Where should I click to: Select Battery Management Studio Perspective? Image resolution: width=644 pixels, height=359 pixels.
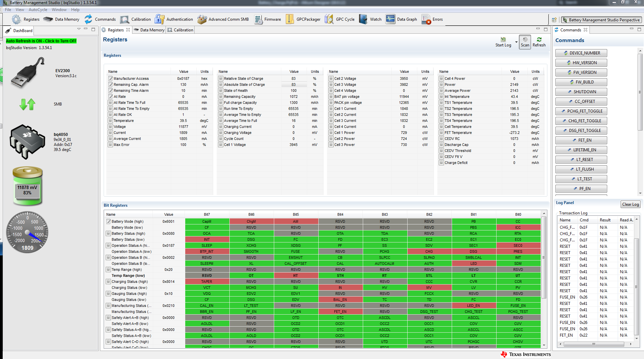[x=602, y=20]
